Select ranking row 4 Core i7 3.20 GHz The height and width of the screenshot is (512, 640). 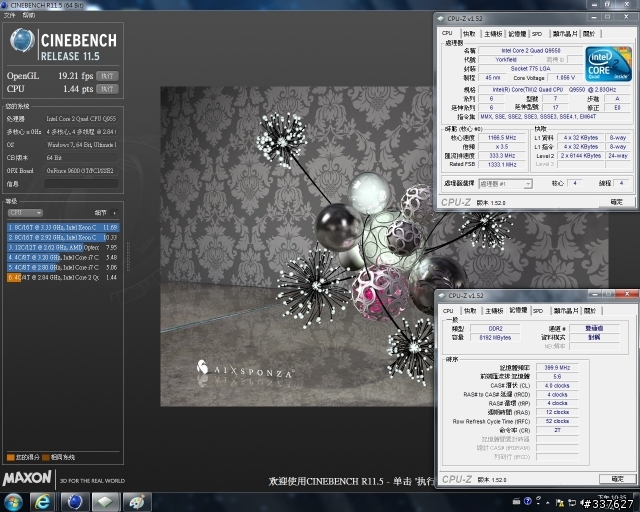tap(63, 258)
